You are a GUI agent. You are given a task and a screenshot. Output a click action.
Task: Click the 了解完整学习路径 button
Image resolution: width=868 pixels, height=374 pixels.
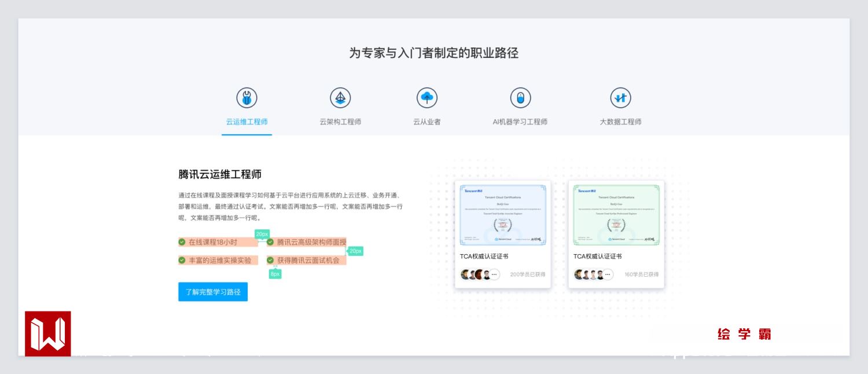[x=213, y=292]
